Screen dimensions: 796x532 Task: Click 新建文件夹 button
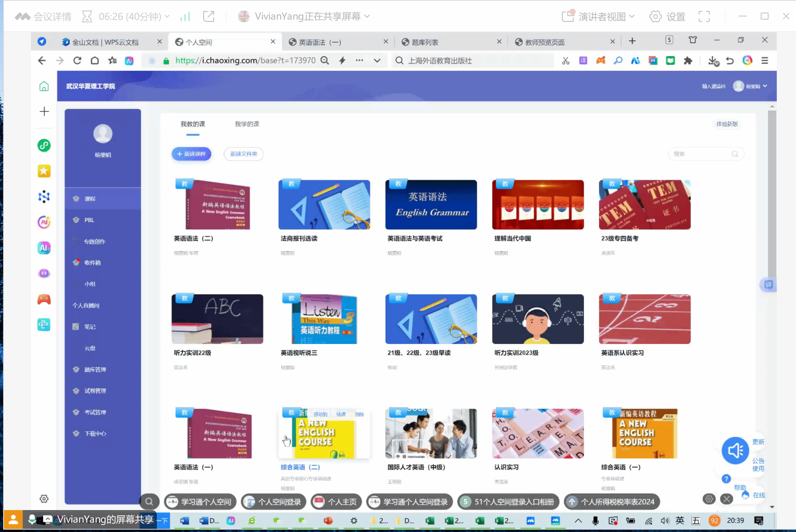(x=244, y=154)
